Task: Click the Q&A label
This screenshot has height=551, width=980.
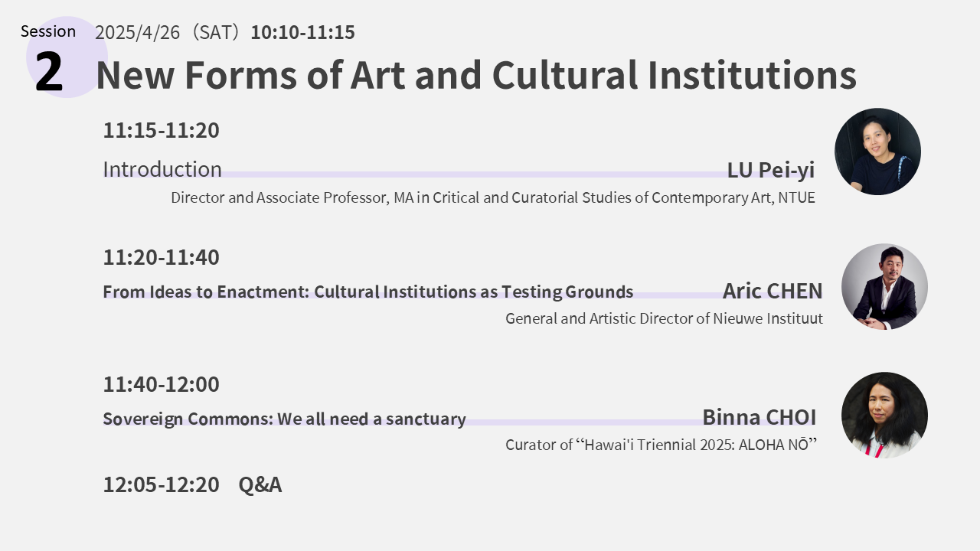Action: point(260,484)
